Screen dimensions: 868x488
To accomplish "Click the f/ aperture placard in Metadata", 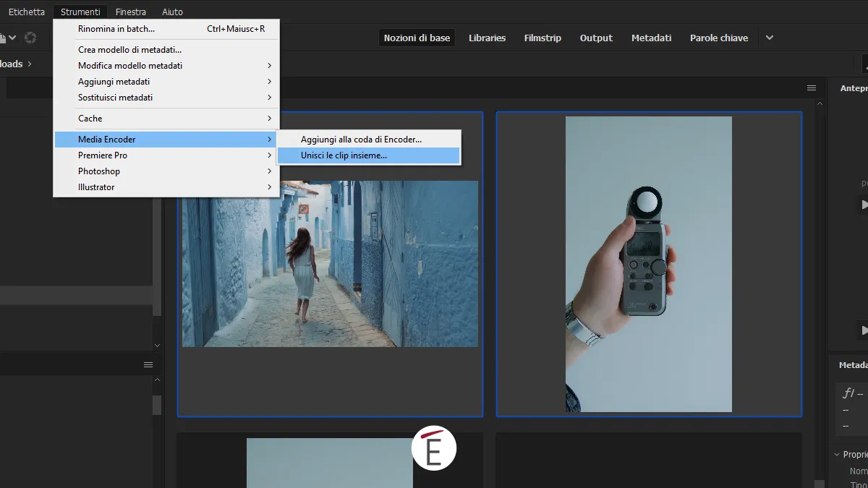I will [x=848, y=394].
